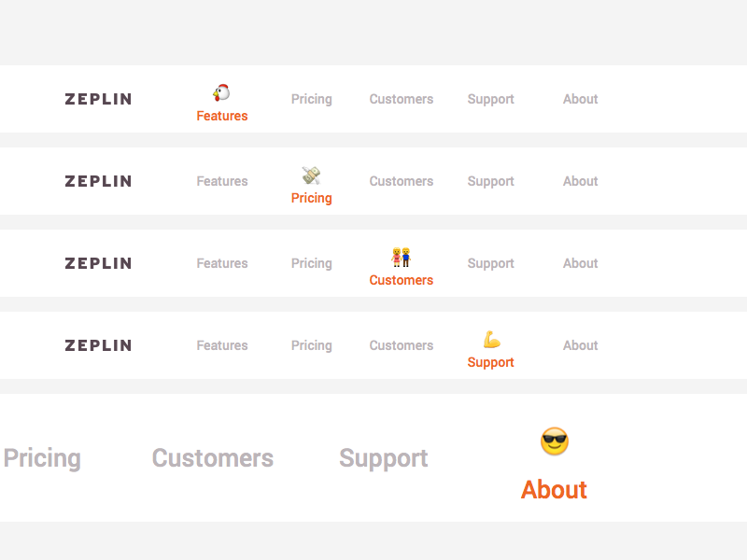Select Customers in the large bottom navigation

point(212,457)
